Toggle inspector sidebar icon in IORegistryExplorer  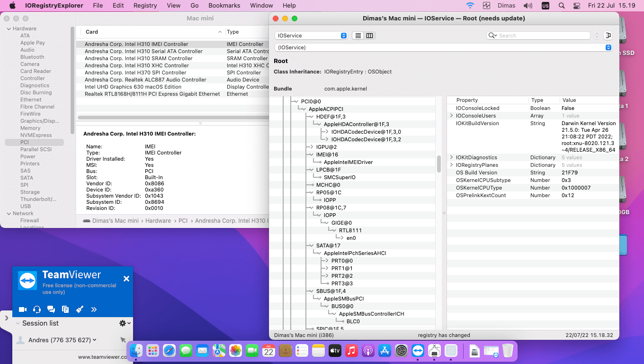click(608, 36)
